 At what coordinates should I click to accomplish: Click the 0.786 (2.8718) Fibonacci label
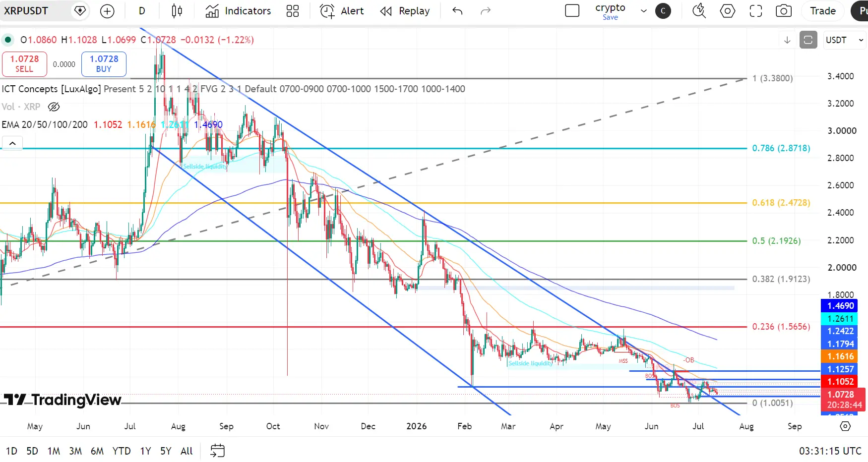(781, 148)
